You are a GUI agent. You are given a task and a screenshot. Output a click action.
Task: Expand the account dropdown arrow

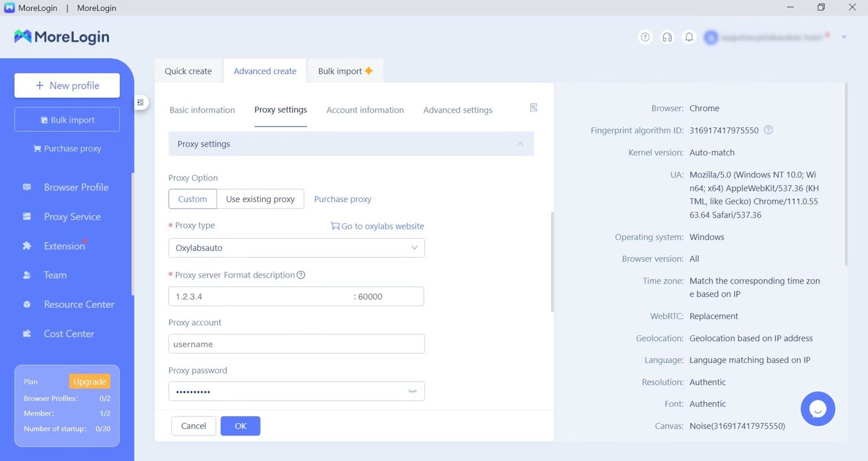[x=844, y=37]
